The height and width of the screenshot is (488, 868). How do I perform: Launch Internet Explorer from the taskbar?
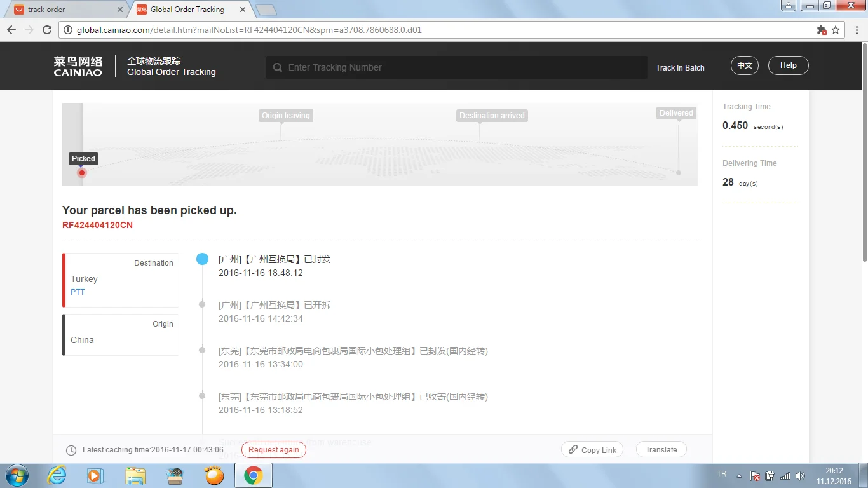coord(57,475)
